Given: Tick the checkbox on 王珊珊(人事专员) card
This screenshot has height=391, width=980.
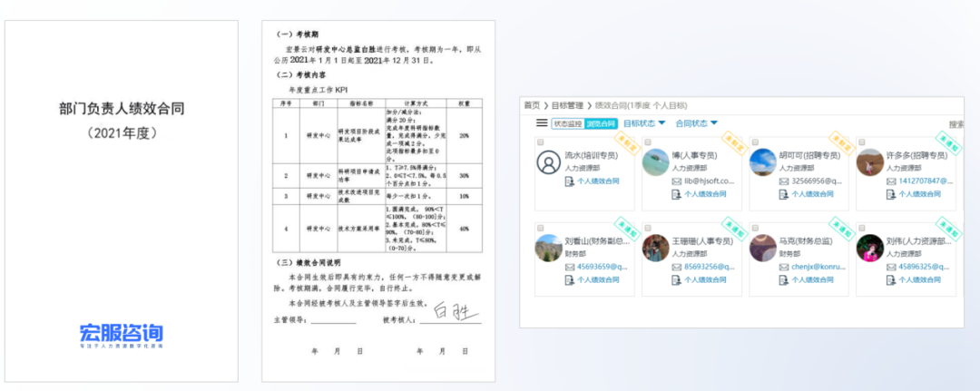Looking at the screenshot, I should [648, 228].
